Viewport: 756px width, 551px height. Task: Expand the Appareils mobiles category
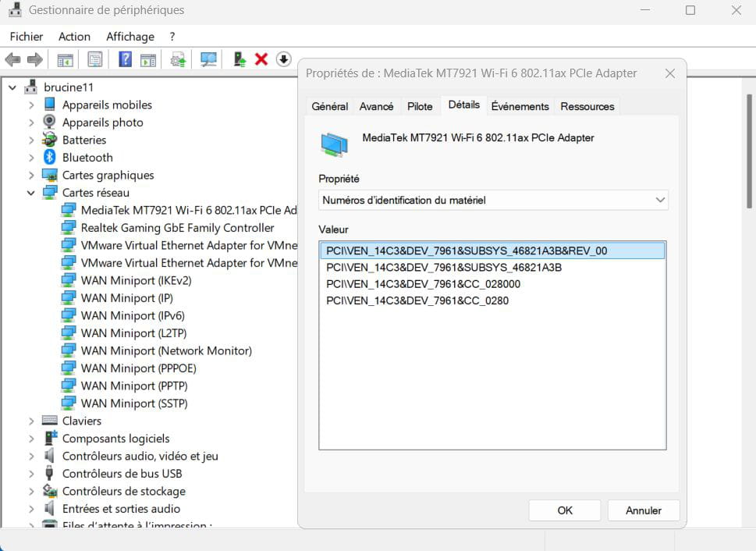coord(31,105)
